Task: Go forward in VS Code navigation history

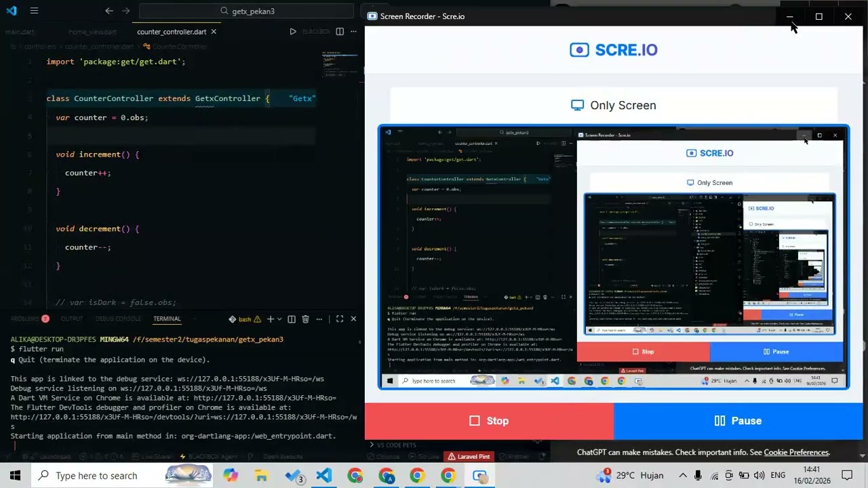Action: click(x=125, y=11)
